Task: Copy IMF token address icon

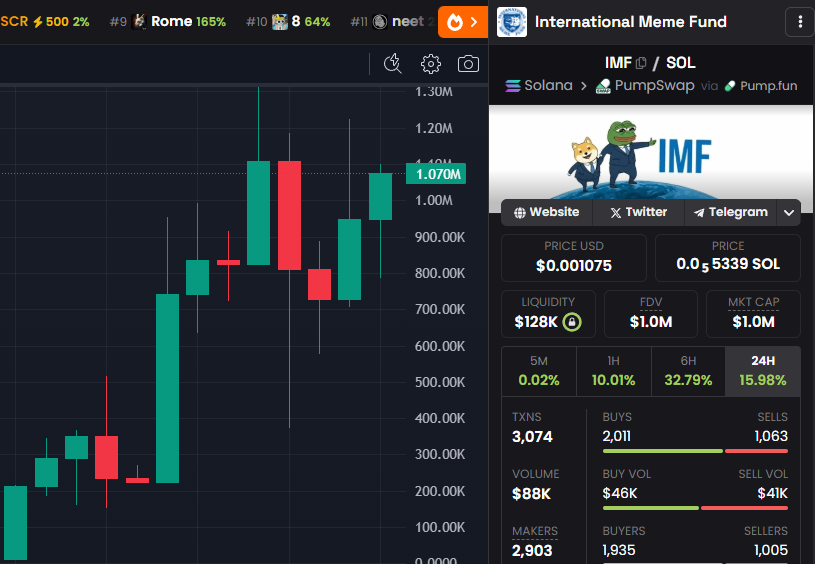Action: tap(641, 63)
